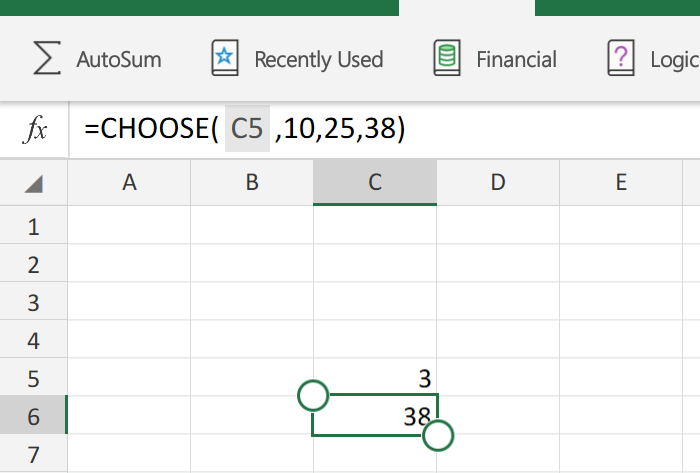Image resolution: width=700 pixels, height=473 pixels.
Task: Select the row 5 header
Action: [33, 377]
